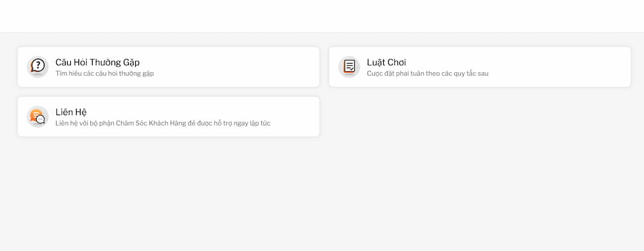Click "Cược đặt phải tuân theo các quy tắc sau"
This screenshot has height=251, width=644.
click(428, 74)
